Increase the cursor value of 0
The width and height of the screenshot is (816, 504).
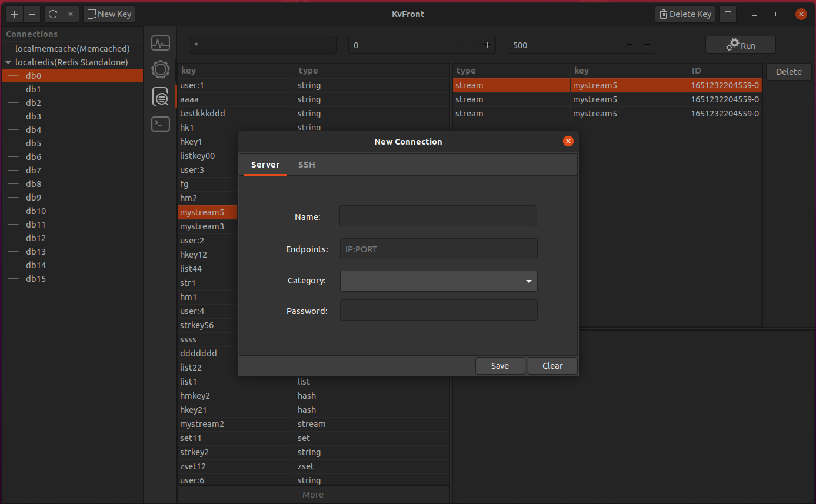[x=487, y=45]
